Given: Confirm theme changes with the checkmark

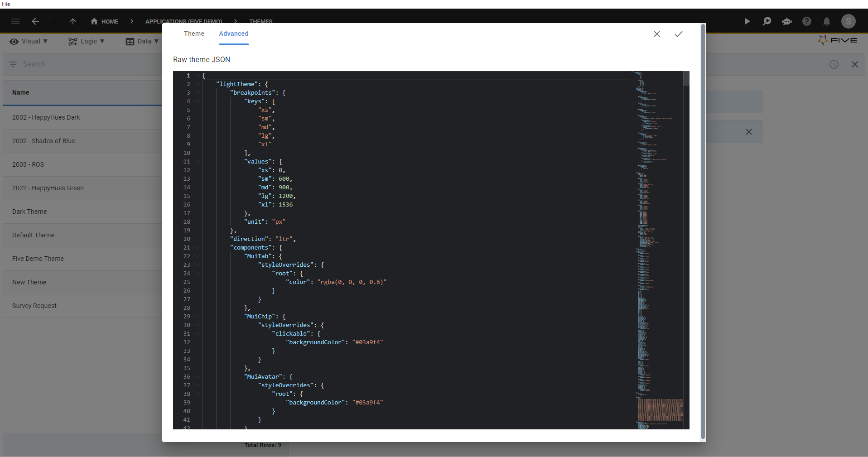Looking at the screenshot, I should coord(678,34).
